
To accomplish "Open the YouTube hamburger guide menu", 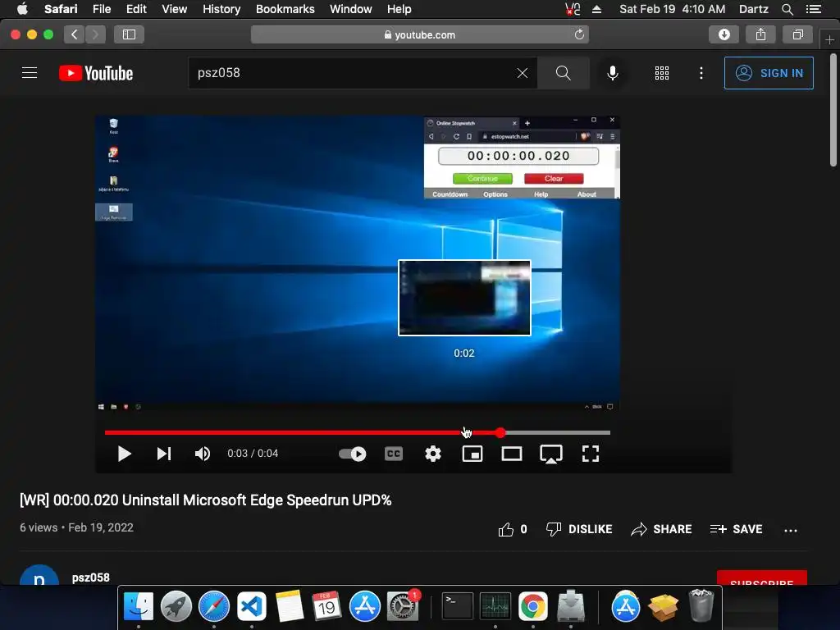I will [x=30, y=73].
